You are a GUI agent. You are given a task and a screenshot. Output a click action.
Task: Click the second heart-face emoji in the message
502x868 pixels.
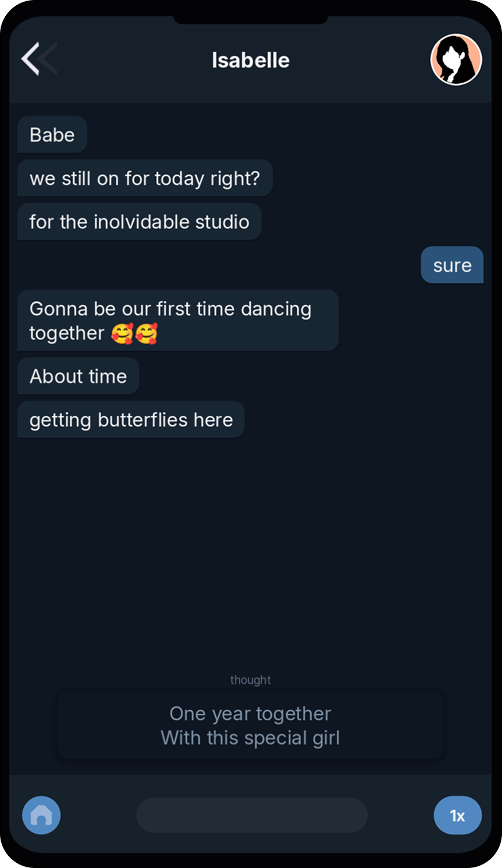pyautogui.click(x=147, y=334)
